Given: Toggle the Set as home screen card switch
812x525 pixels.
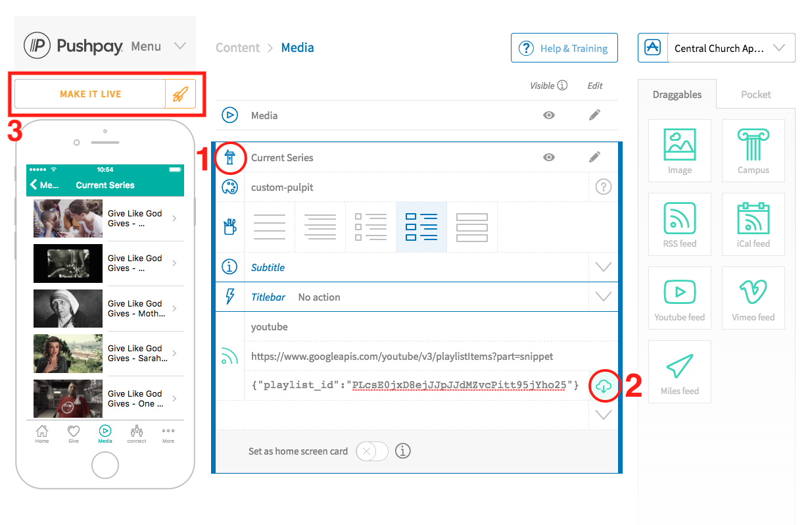Looking at the screenshot, I should (x=371, y=451).
